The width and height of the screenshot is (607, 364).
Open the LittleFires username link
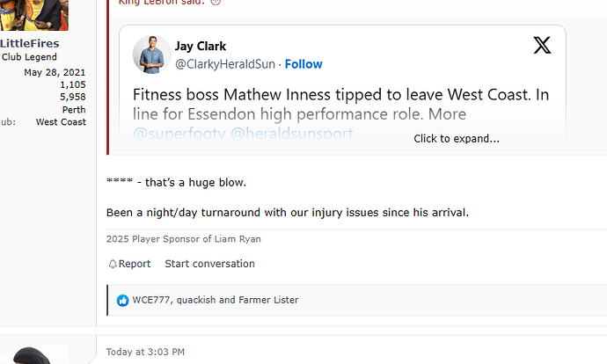pyautogui.click(x=29, y=43)
